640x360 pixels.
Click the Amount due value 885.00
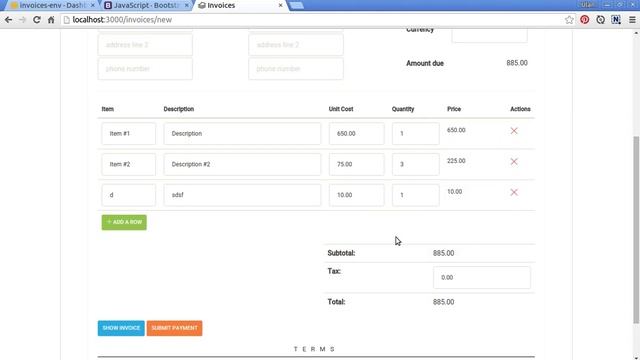coord(517,63)
